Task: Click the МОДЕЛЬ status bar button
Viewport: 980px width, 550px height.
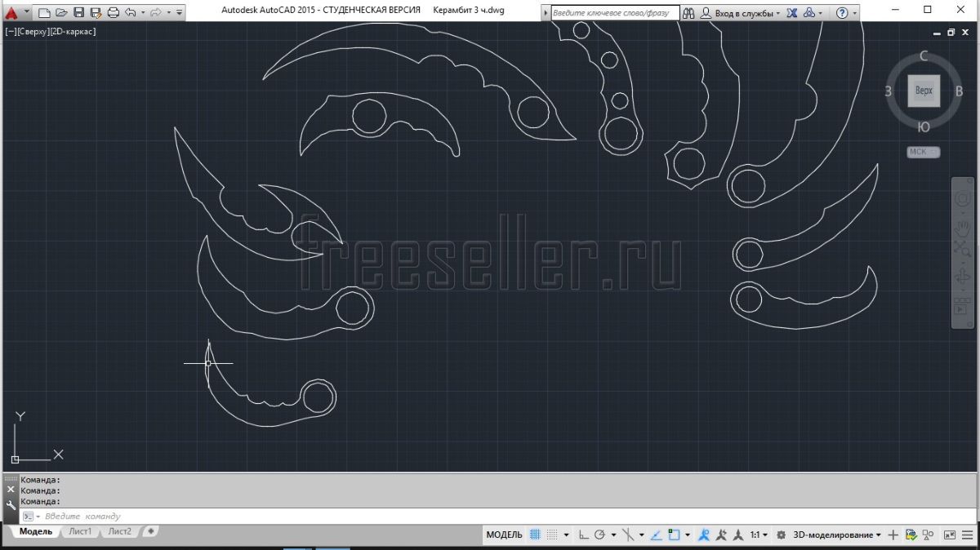Action: pyautogui.click(x=504, y=535)
